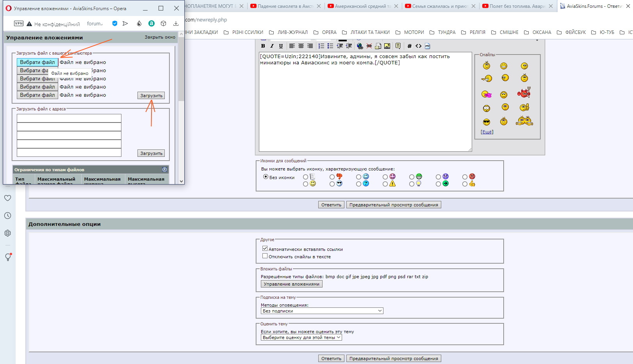Open history via sidebar clock icon
633x364 pixels.
pyautogui.click(x=8, y=216)
